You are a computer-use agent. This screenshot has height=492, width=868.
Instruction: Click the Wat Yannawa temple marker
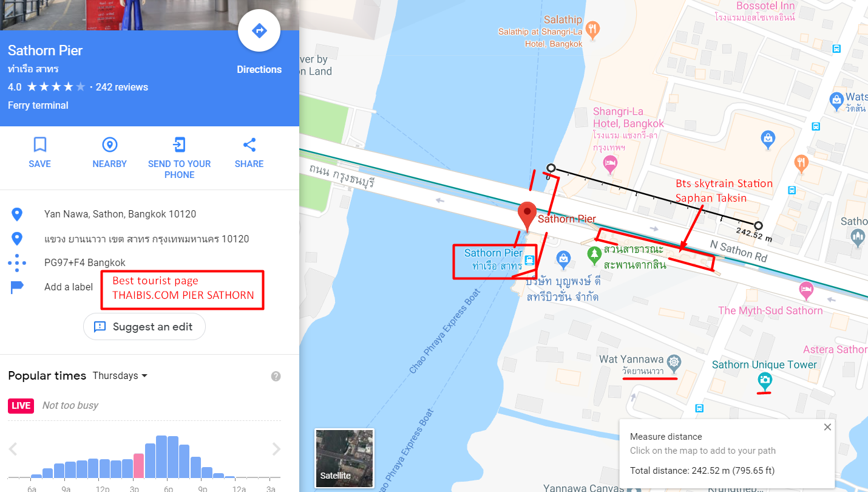[x=674, y=364]
